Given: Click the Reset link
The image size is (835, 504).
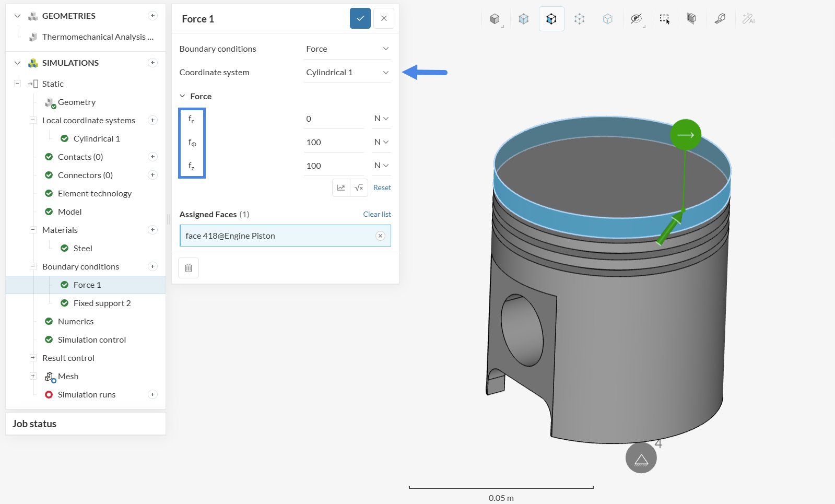Looking at the screenshot, I should (382, 187).
